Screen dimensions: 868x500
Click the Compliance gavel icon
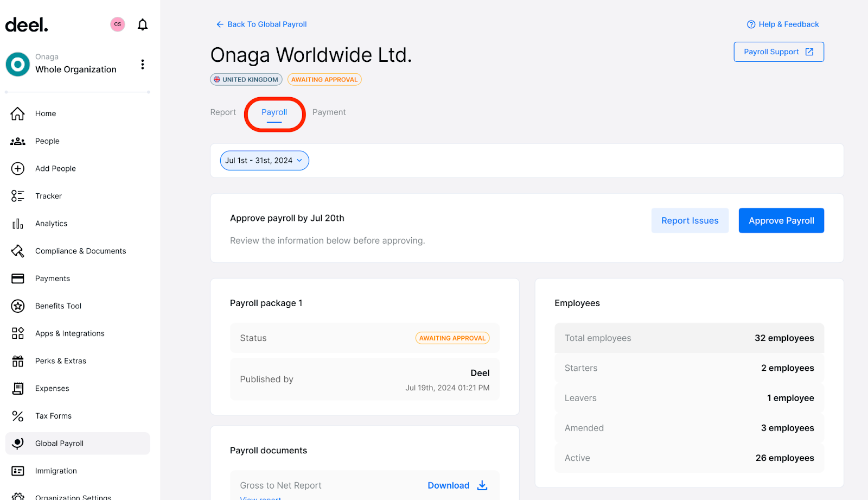click(18, 251)
